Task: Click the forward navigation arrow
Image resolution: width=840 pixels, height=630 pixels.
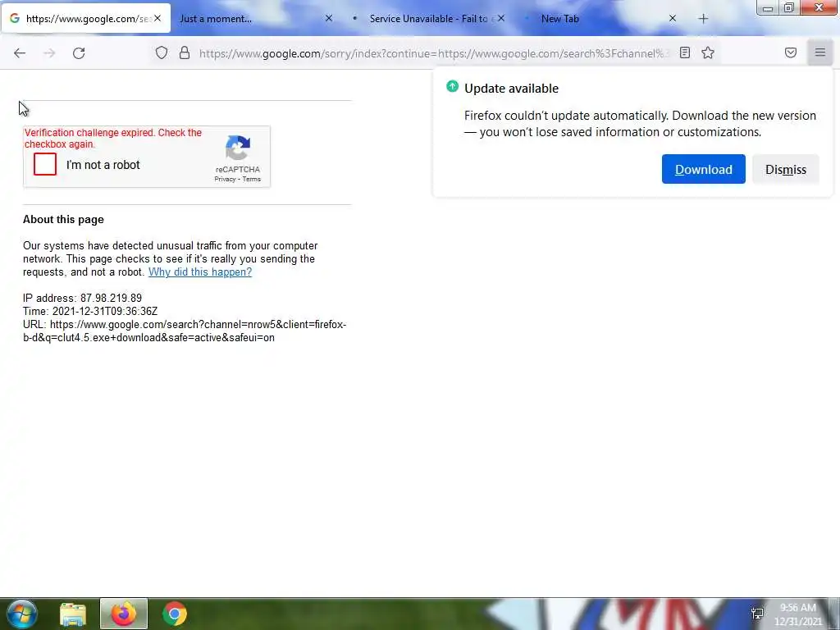Action: pos(49,53)
